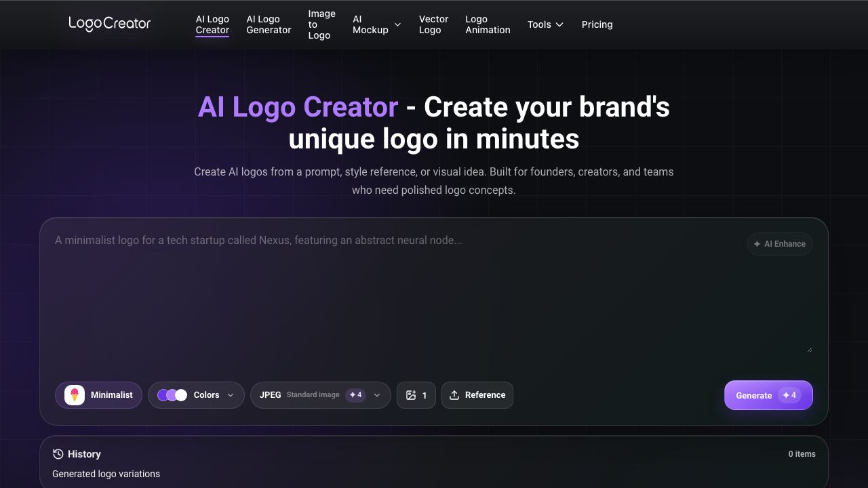
Task: Click the prompt textarea resize handle
Action: (x=809, y=349)
